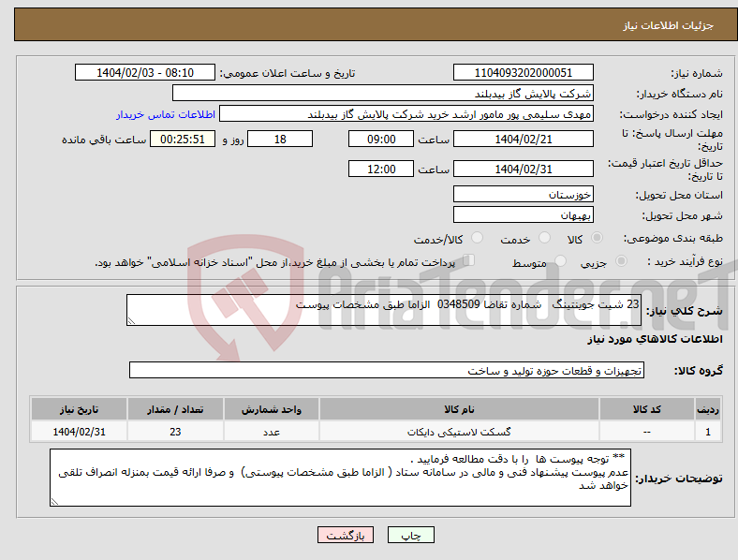Screen dimensions: 738x560
Task: Click the توضیحات خریدار notes textarea
Action: tap(340, 478)
